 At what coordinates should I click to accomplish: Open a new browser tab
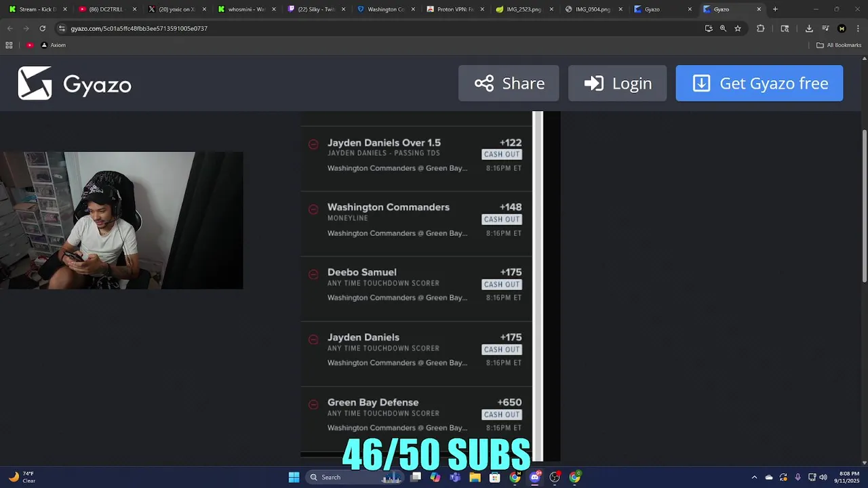(775, 9)
